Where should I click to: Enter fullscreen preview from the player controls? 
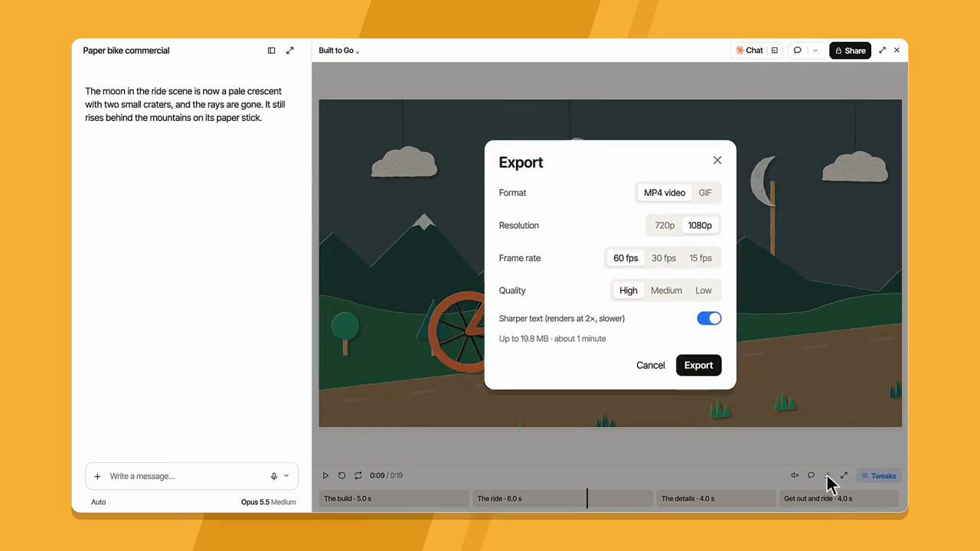pos(844,475)
